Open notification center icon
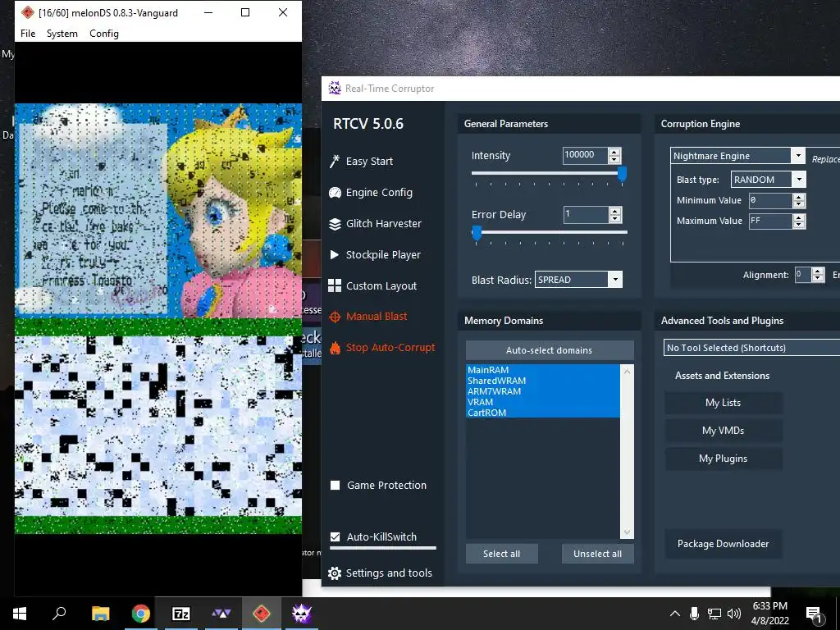The width and height of the screenshot is (840, 630). [x=815, y=614]
